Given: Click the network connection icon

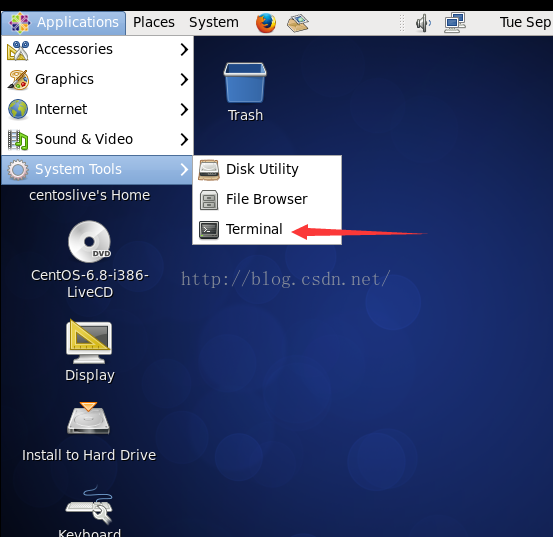Looking at the screenshot, I should pos(455,23).
